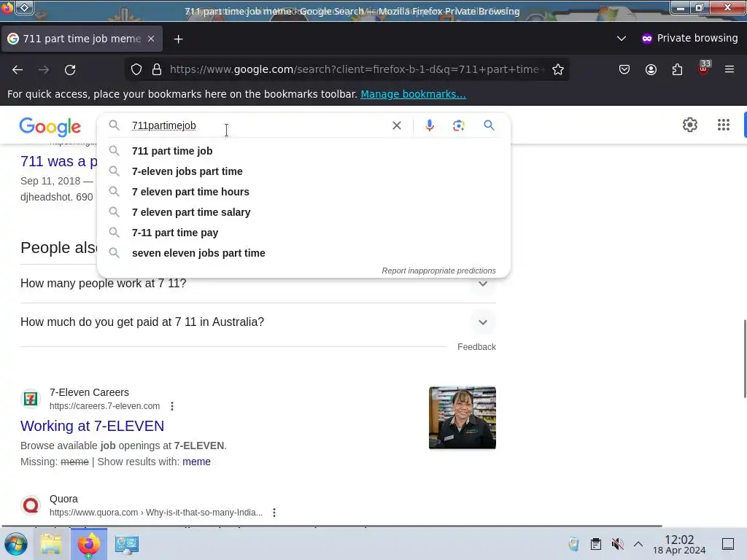Viewport: 747px width, 560px height.
Task: Select the 711 part time job meme tab
Action: [82, 39]
